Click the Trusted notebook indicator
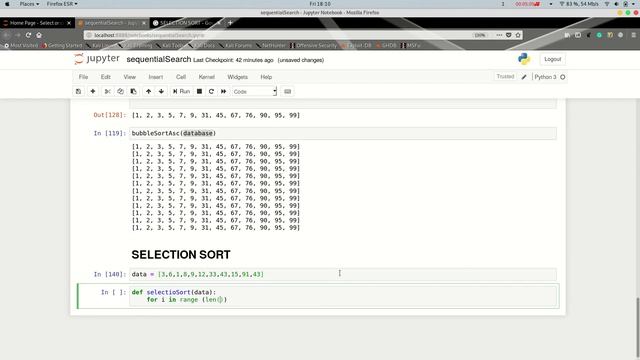The height and width of the screenshot is (360, 640). tap(505, 76)
